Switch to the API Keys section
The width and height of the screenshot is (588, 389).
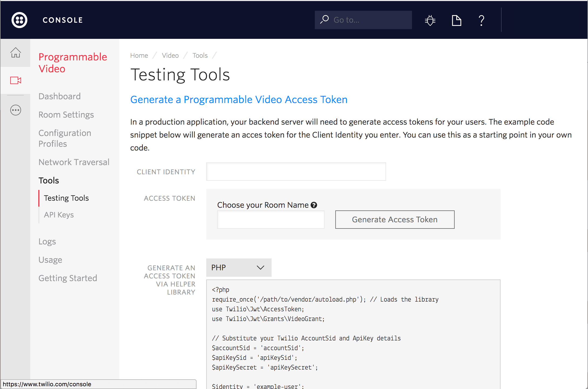coord(59,215)
